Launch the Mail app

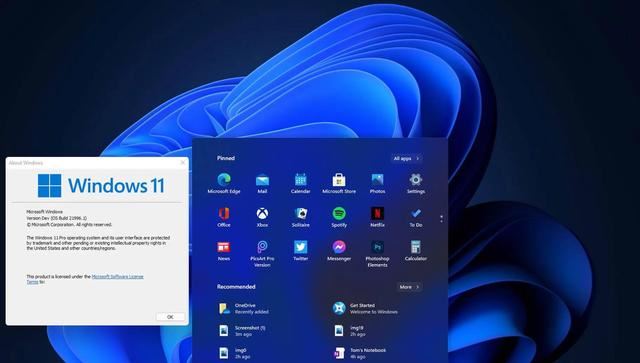(262, 183)
